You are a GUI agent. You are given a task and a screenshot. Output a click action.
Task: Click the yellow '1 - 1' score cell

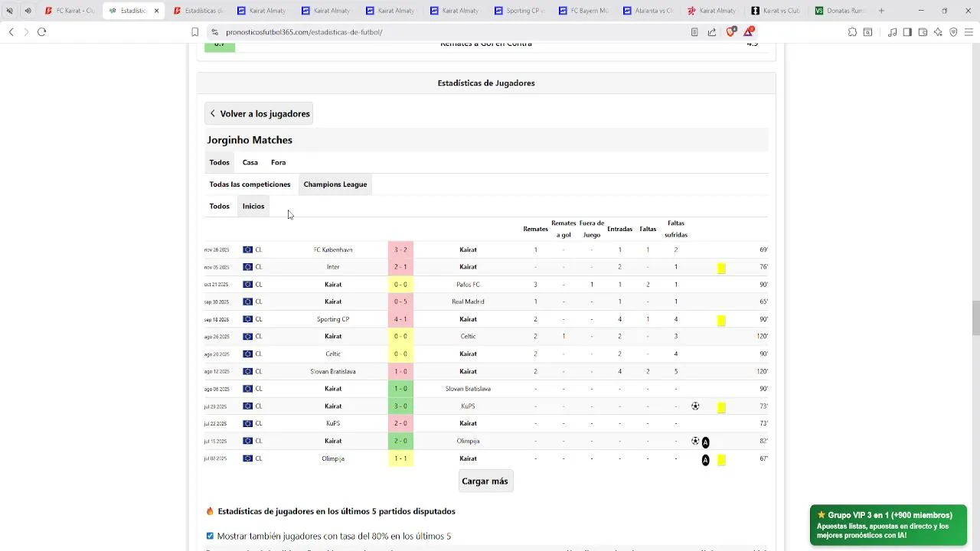[x=400, y=458]
